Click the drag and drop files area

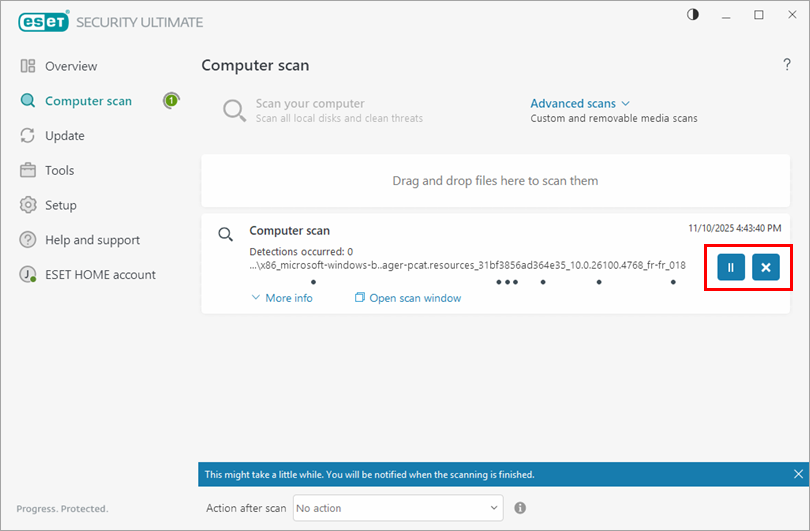click(x=495, y=181)
